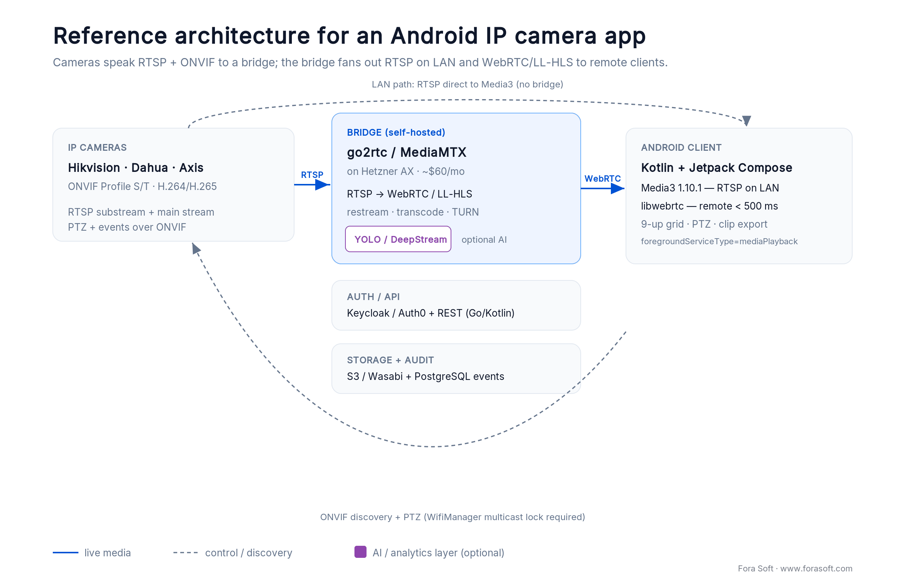Screen dimensions: 905x588
Task: Click the 'LAN path: RTSP direct to Media3' label
Action: point(467,84)
